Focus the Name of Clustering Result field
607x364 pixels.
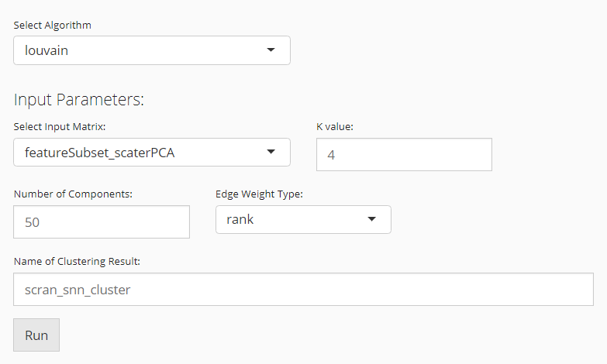pos(303,290)
